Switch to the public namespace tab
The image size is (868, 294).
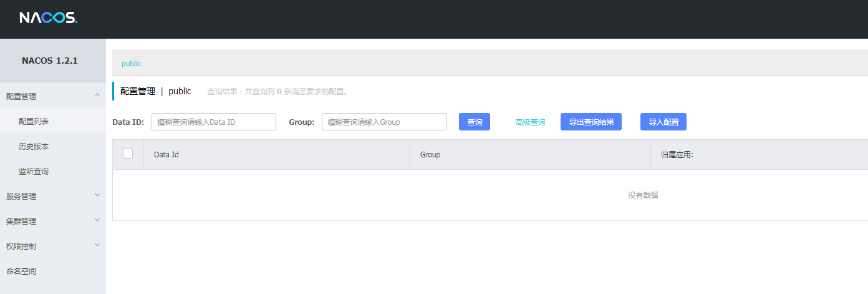(x=132, y=64)
